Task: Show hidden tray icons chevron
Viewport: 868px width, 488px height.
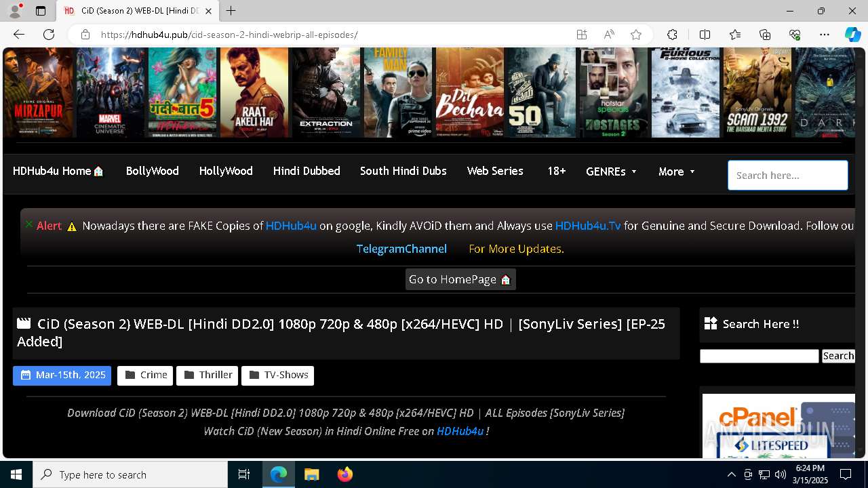Action: pyautogui.click(x=731, y=474)
